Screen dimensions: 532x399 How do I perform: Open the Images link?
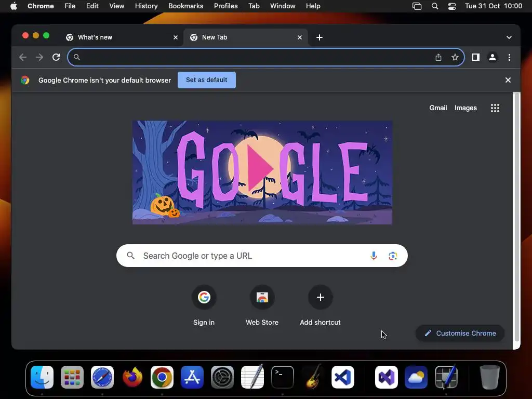pyautogui.click(x=465, y=108)
